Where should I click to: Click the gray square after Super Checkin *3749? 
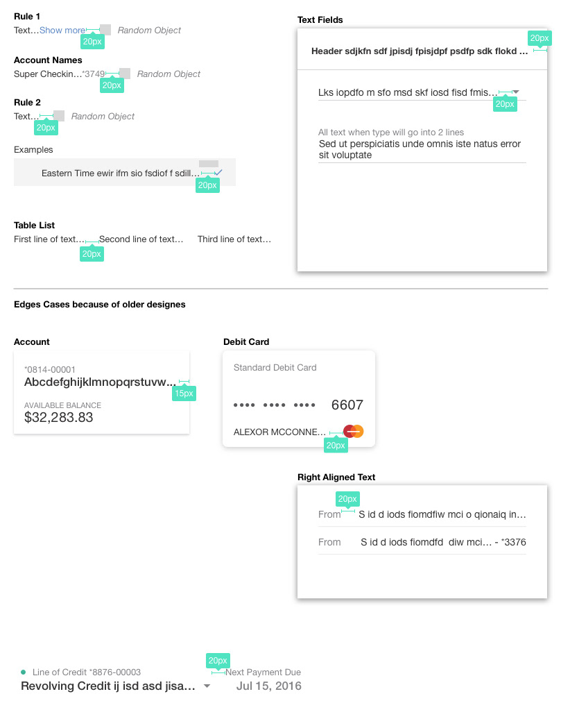[x=124, y=74]
